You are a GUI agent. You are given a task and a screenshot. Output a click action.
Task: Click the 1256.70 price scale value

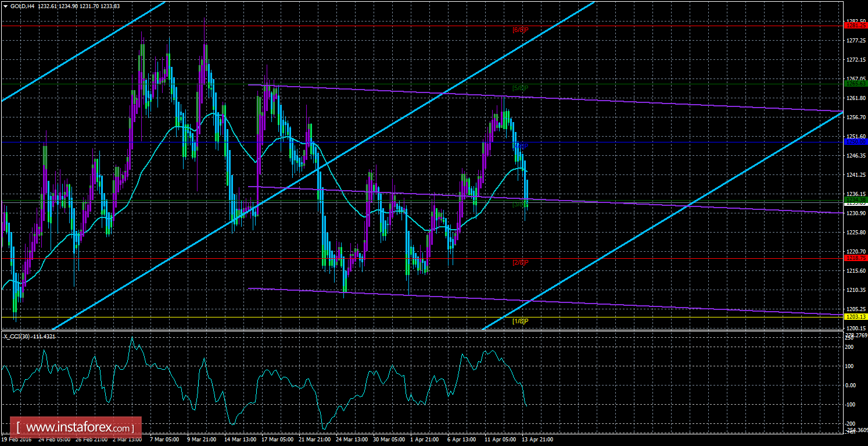click(x=856, y=117)
